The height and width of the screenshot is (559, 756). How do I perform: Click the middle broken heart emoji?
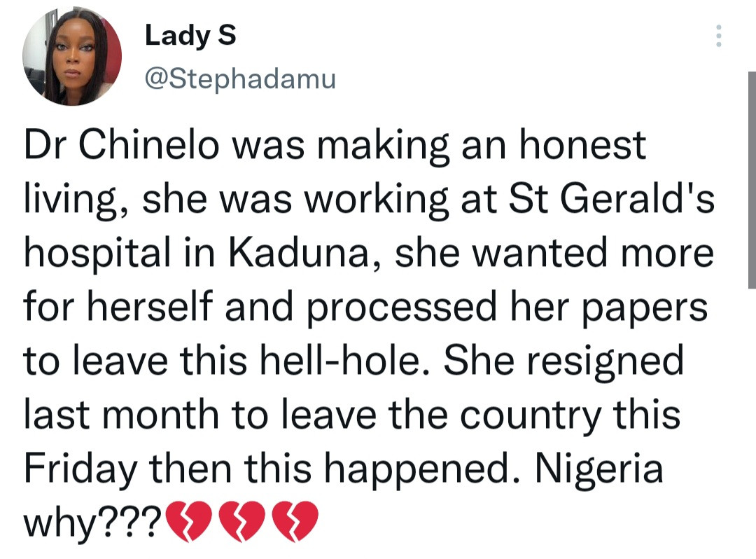[x=243, y=521]
